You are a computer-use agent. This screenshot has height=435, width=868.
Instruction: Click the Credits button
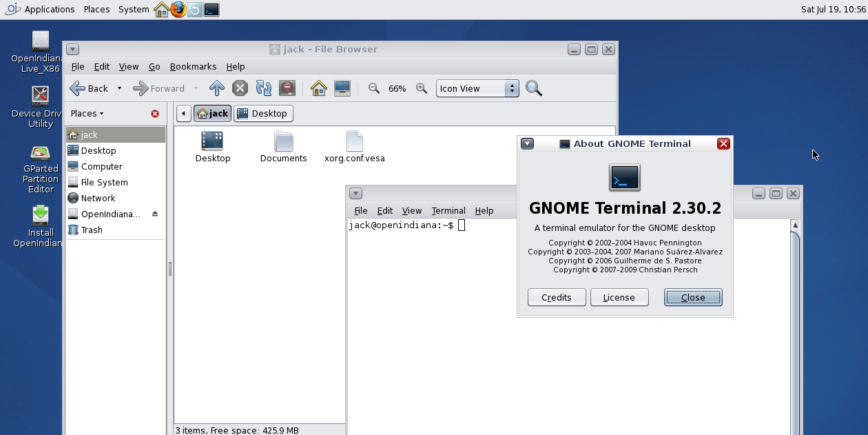click(557, 297)
